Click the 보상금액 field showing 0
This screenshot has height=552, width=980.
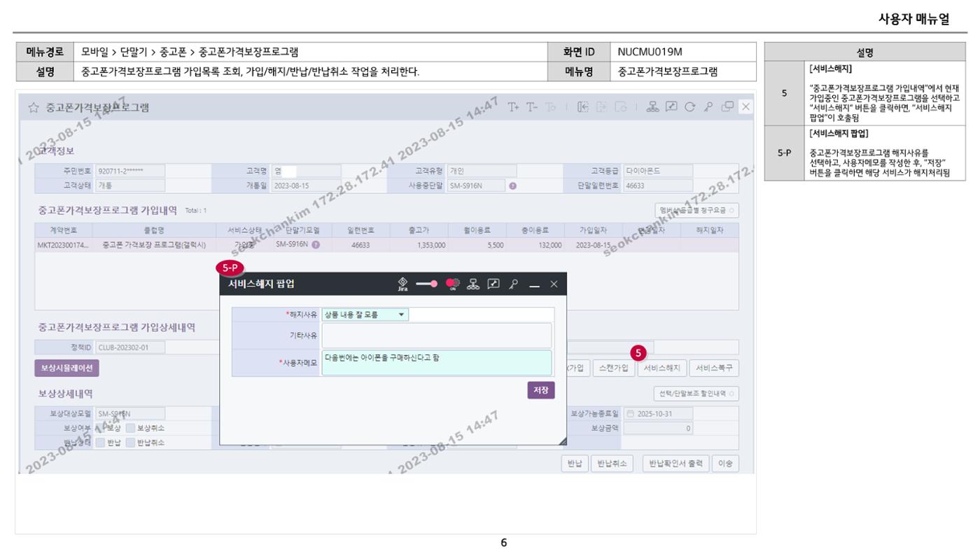[x=657, y=428]
